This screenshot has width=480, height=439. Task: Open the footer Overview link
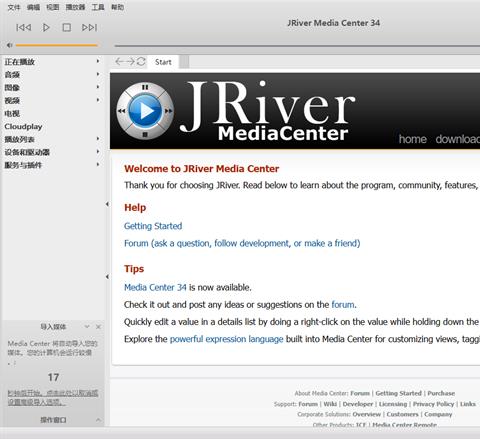pyautogui.click(x=366, y=414)
